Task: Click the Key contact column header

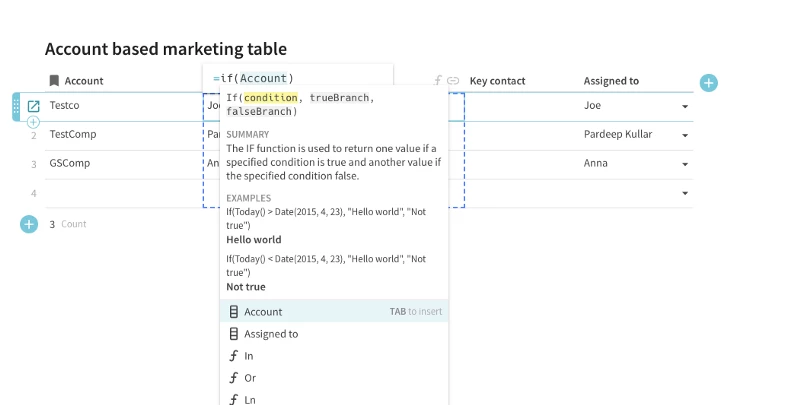Action: point(497,81)
